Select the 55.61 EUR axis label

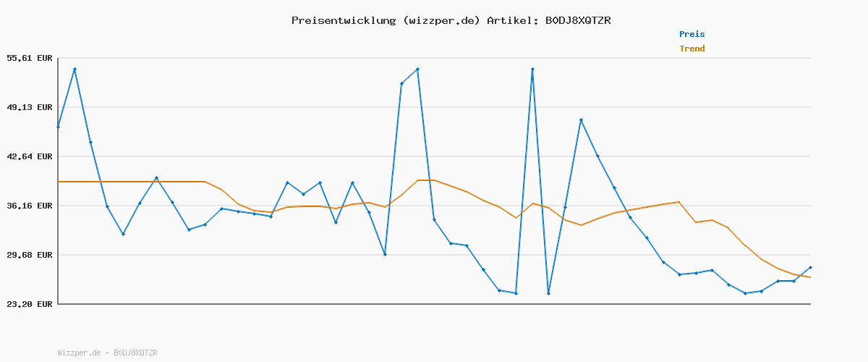click(29, 58)
